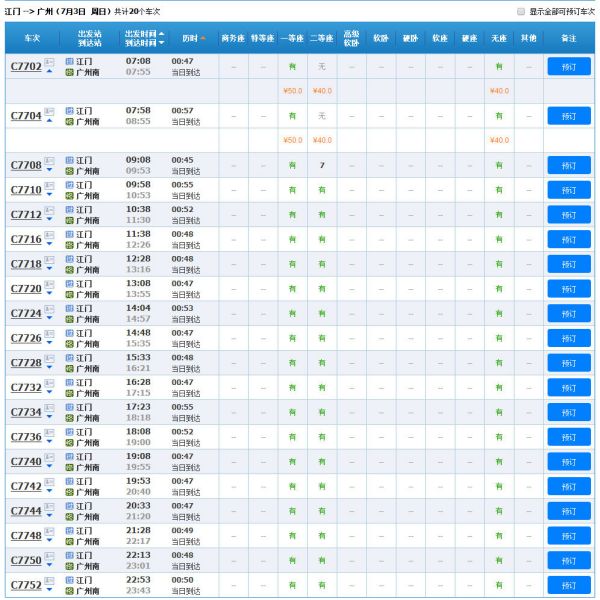Sort by 历时 column header

(x=194, y=38)
